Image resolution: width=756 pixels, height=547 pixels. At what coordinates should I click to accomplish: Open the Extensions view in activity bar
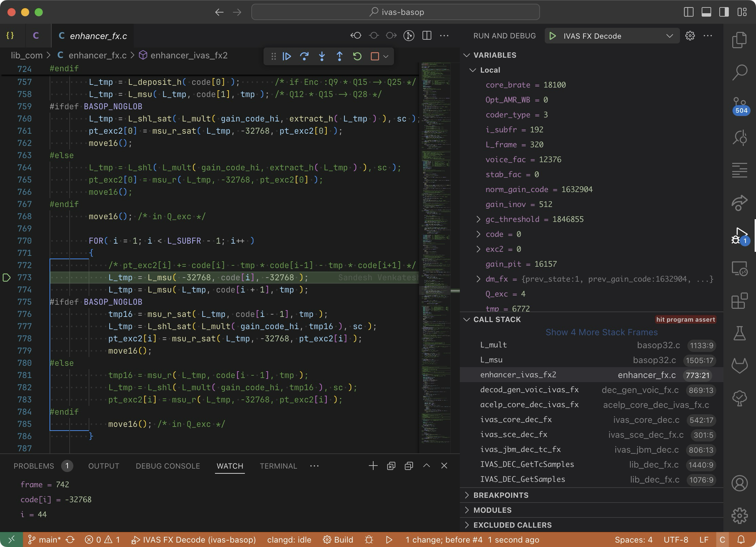(x=740, y=301)
